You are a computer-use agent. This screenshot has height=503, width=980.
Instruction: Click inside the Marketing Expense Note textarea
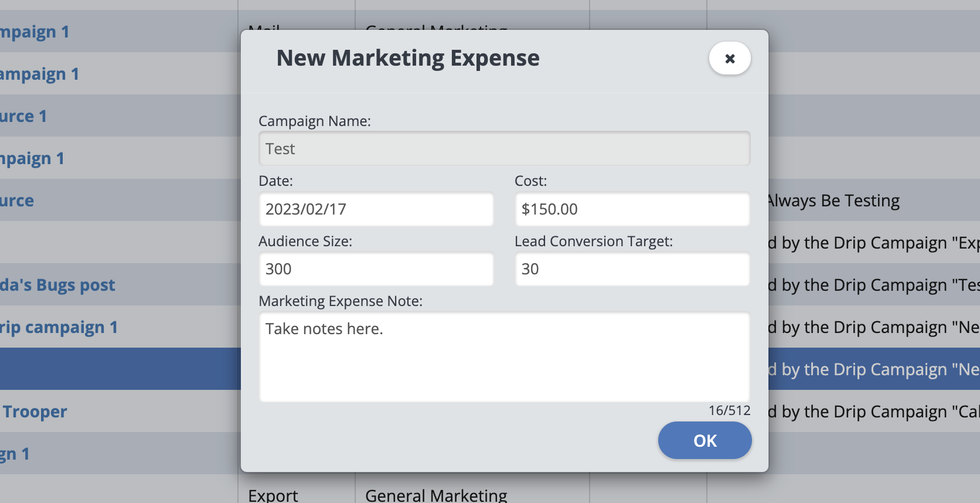504,357
